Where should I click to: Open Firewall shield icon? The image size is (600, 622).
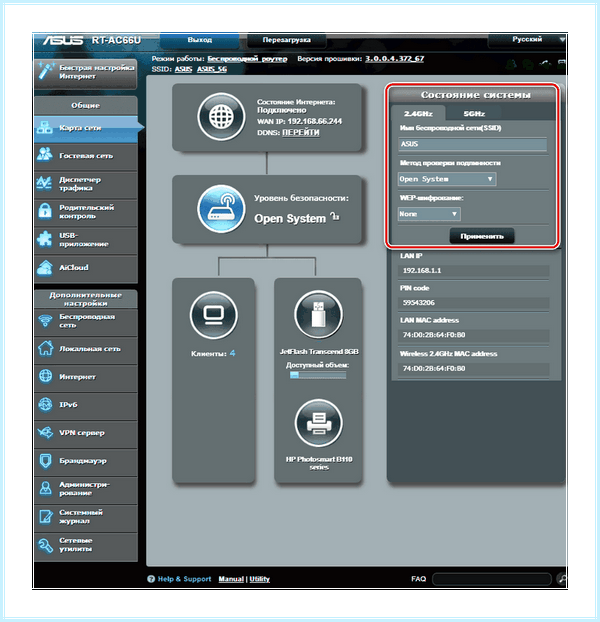click(46, 461)
